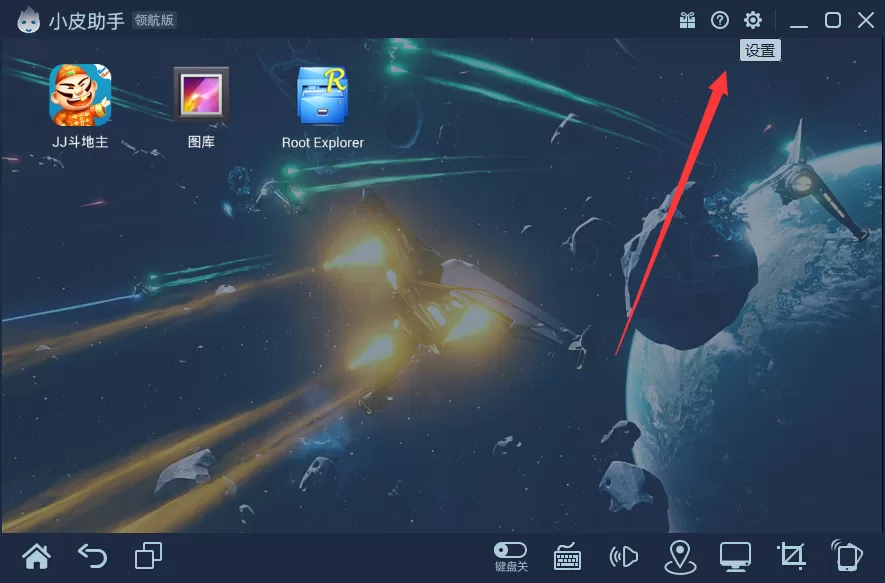
Task: Open the 图库 gallery app
Action: point(201,94)
